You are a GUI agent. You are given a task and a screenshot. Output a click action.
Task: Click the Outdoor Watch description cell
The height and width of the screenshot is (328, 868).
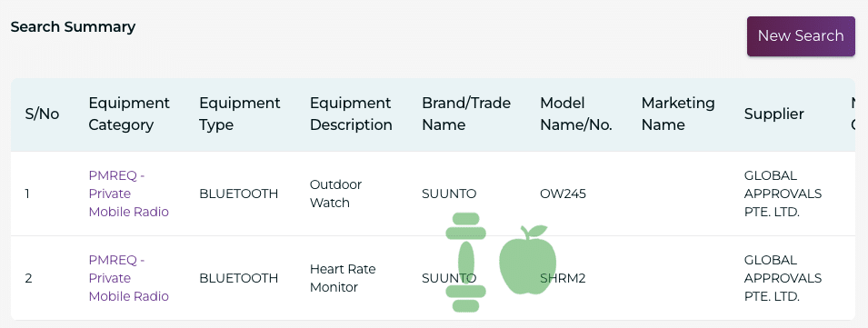[335, 194]
